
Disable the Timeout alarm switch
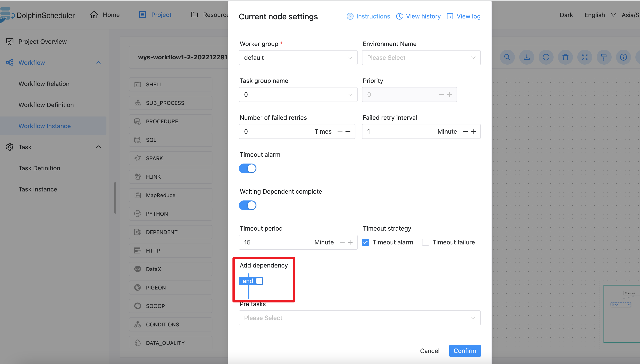pyautogui.click(x=247, y=168)
